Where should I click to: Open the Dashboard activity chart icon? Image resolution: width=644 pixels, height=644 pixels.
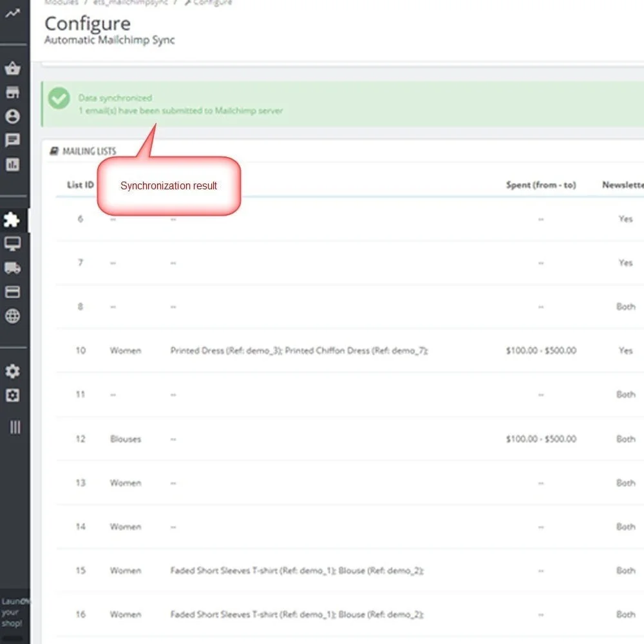[x=13, y=13]
